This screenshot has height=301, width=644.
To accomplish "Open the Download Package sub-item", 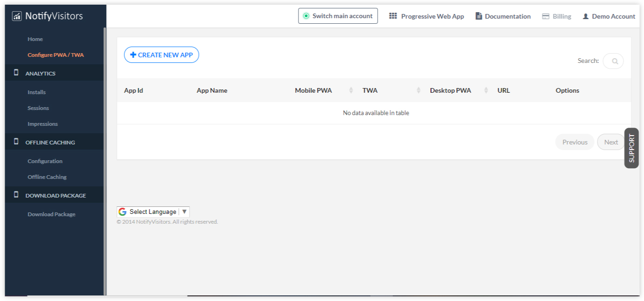I will 51,214.
